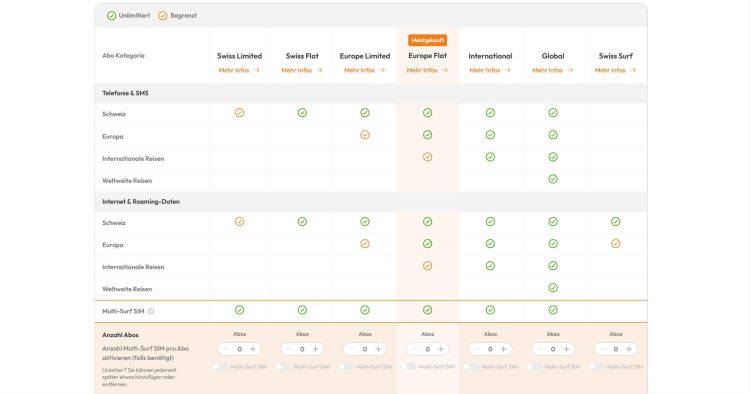Increase Europe Flat Abos count
This screenshot has width=750, height=394.
click(x=441, y=349)
